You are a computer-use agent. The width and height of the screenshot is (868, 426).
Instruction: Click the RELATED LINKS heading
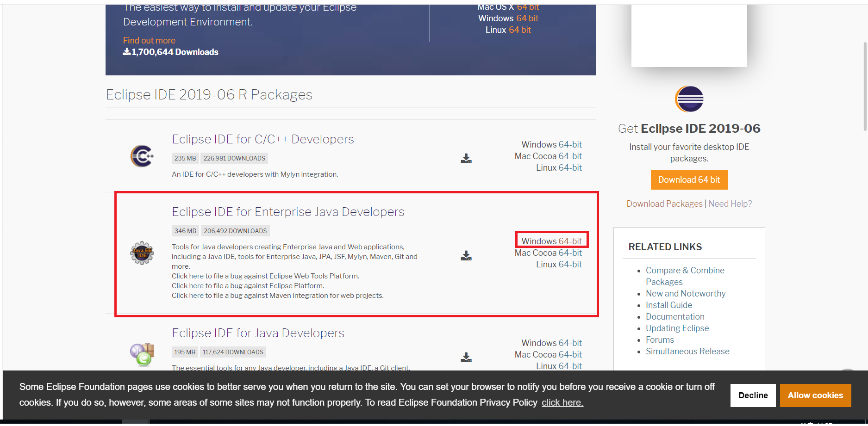[665, 247]
